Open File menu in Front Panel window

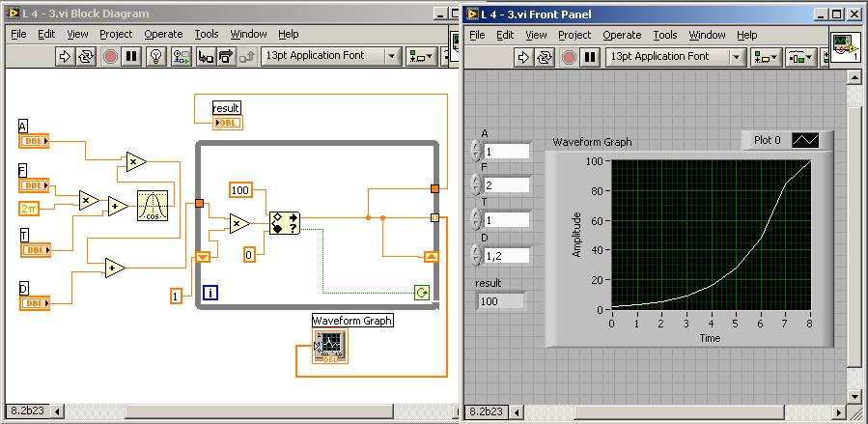pyautogui.click(x=477, y=36)
